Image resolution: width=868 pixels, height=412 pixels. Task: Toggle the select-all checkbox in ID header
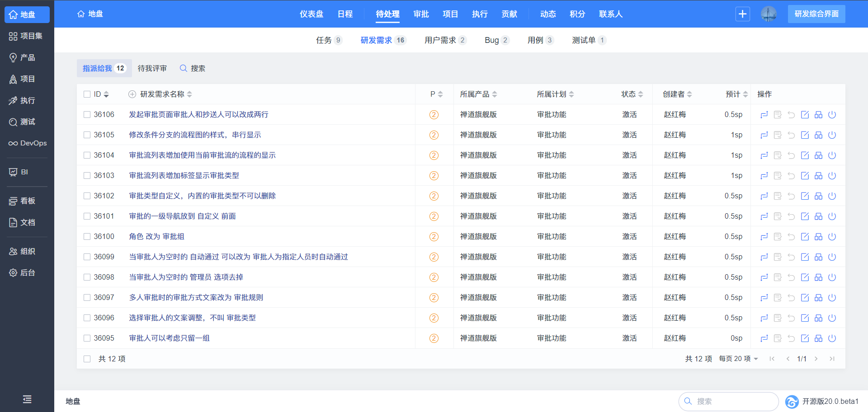(87, 94)
